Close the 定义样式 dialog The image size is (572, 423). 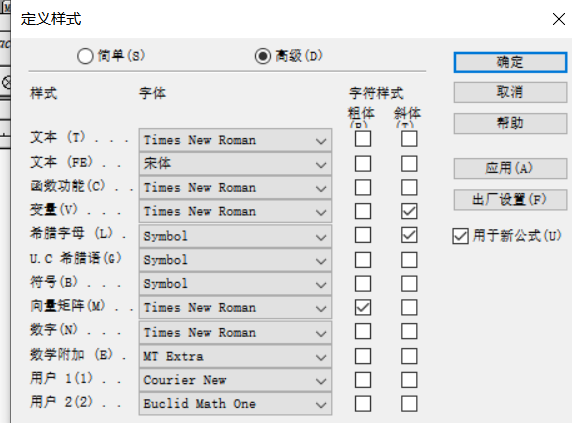pyautogui.click(x=559, y=19)
